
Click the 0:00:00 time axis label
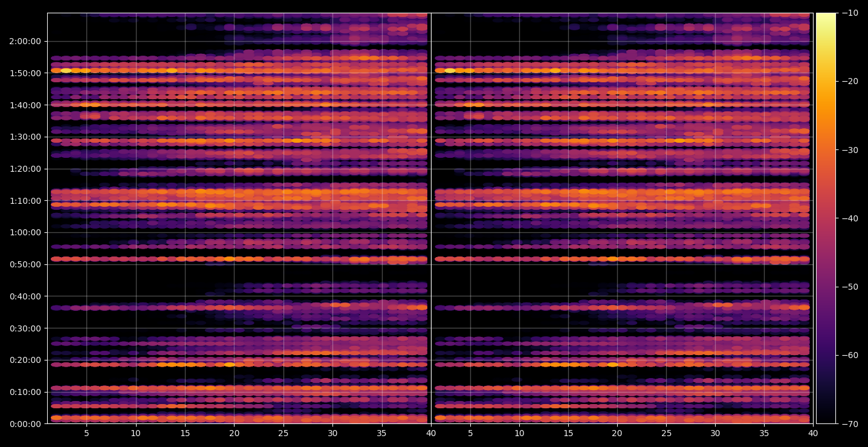pyautogui.click(x=25, y=424)
